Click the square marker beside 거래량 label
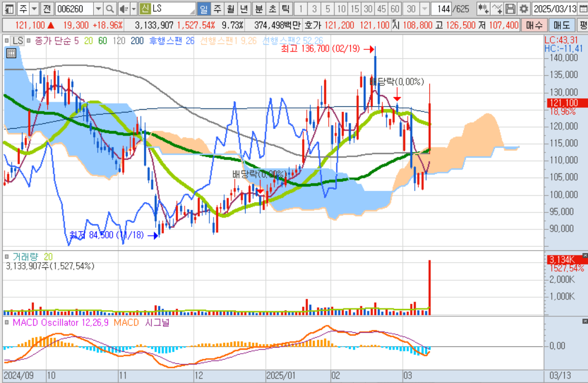The width and height of the screenshot is (588, 383). [x=6, y=257]
